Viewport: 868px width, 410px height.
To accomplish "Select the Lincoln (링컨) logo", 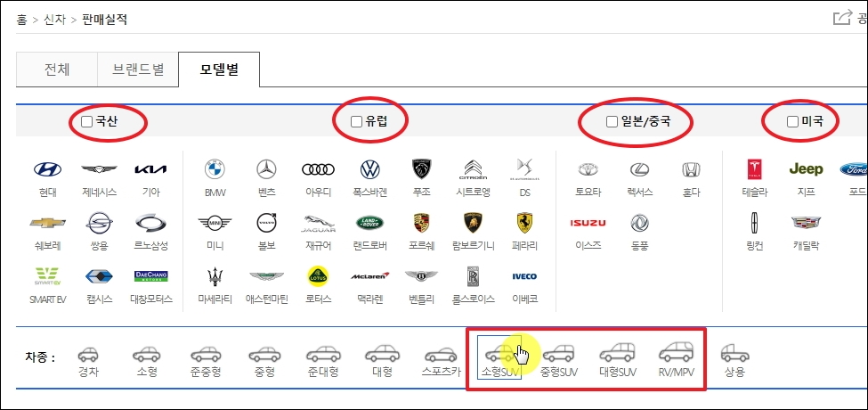I will coord(754,223).
